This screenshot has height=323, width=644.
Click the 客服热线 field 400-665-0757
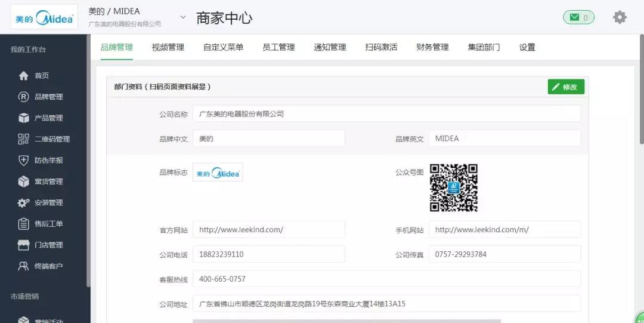pyautogui.click(x=386, y=279)
